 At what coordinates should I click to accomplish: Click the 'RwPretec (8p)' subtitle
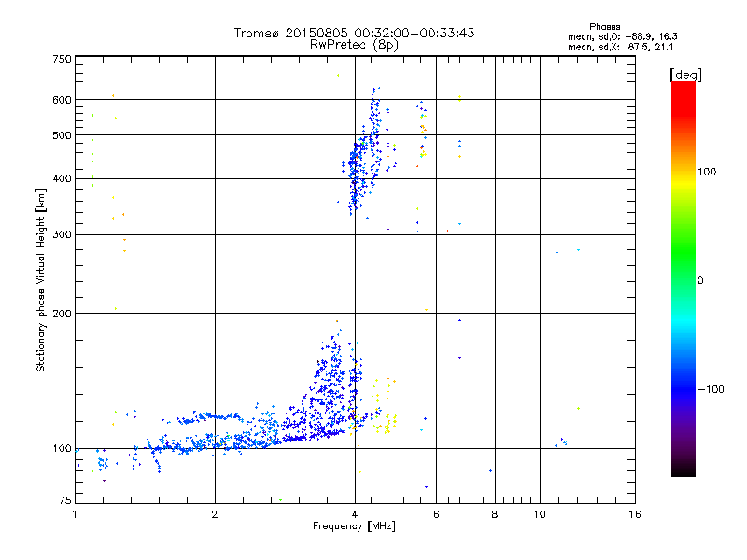[x=354, y=45]
